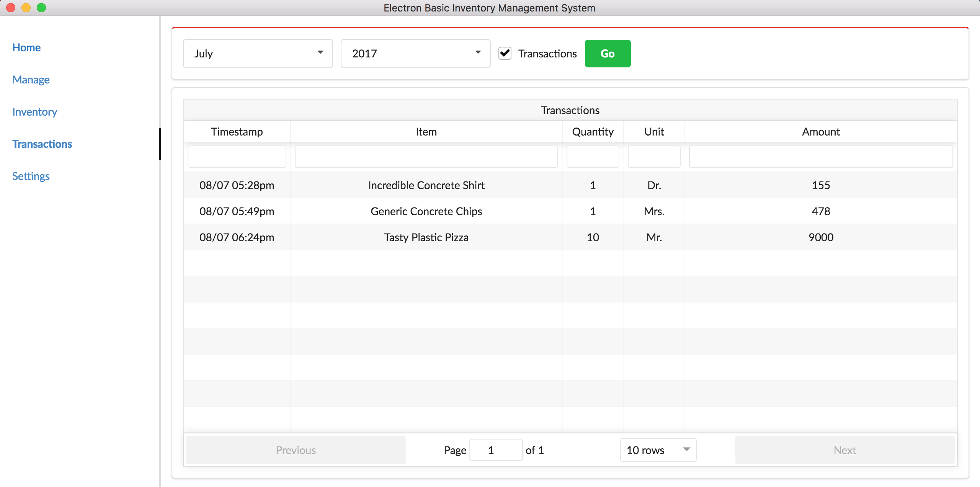Click the amount 155 cell
Screen dimensions: 980x487
pos(821,185)
